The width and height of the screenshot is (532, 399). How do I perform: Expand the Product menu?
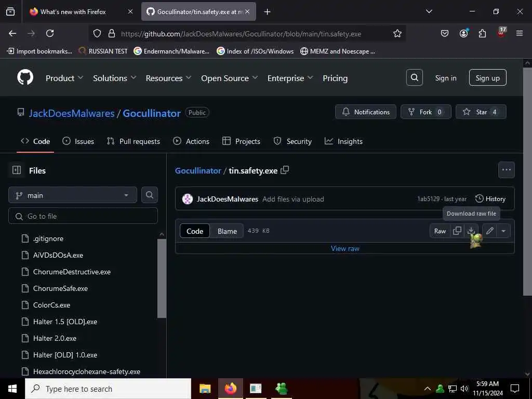(64, 78)
